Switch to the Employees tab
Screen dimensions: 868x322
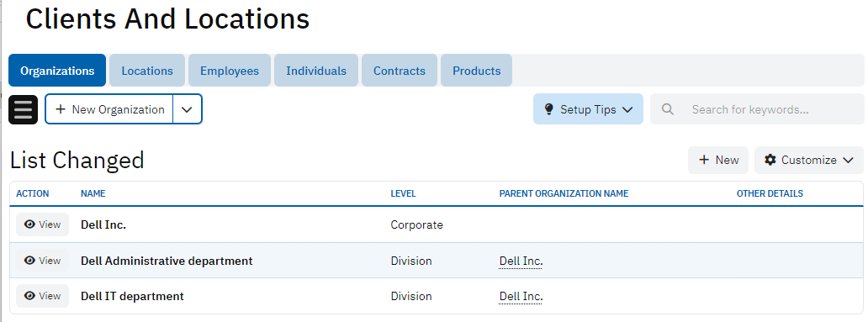tap(229, 71)
